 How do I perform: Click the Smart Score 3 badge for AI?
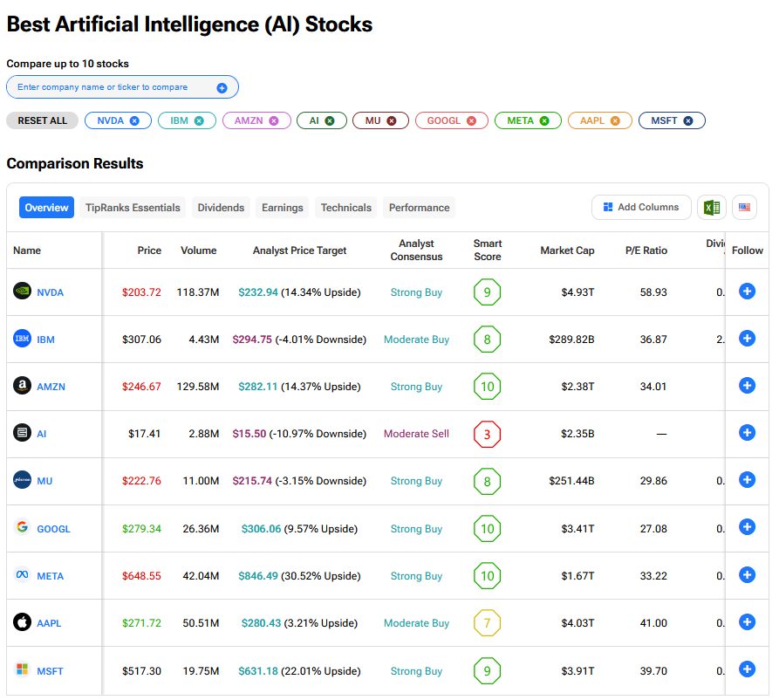[487, 434]
